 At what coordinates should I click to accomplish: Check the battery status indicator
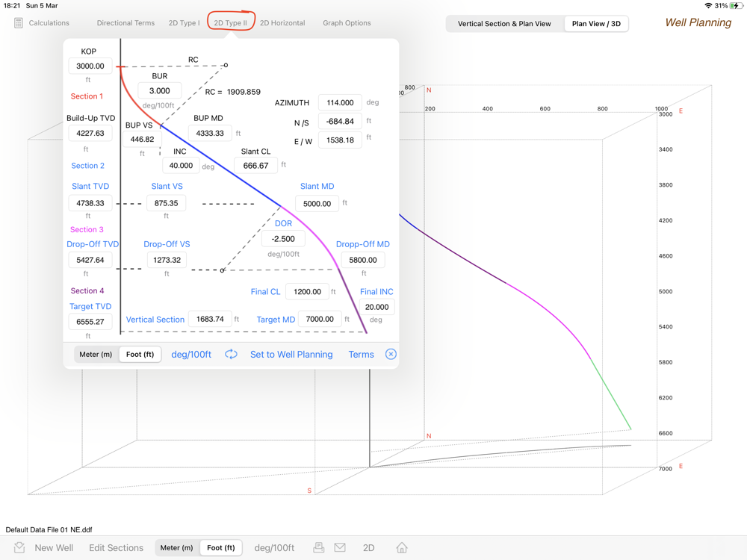click(736, 6)
